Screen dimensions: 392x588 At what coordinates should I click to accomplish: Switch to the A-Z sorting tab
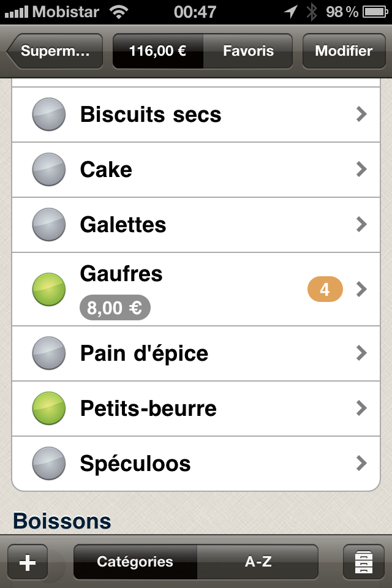pos(258,562)
